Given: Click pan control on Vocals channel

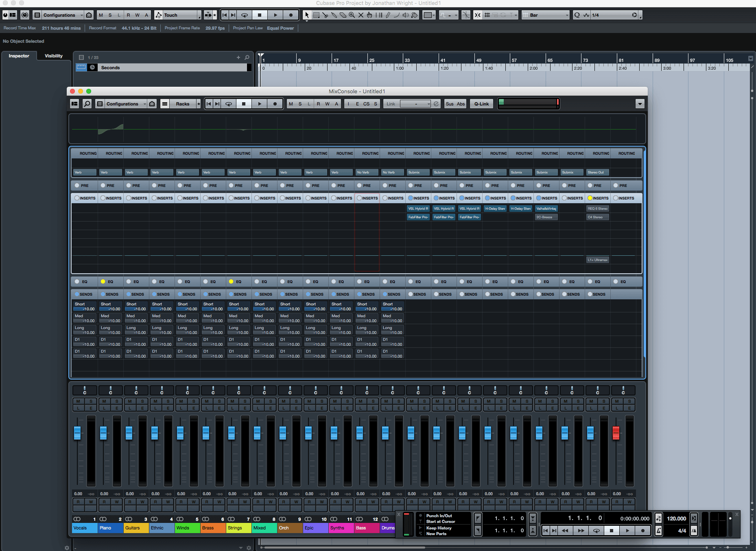Looking at the screenshot, I should click(85, 390).
